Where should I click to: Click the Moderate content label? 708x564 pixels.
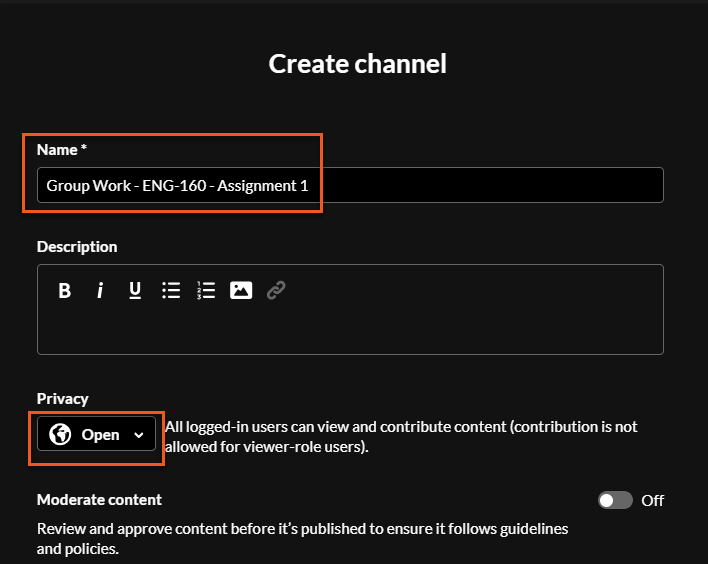pos(99,499)
